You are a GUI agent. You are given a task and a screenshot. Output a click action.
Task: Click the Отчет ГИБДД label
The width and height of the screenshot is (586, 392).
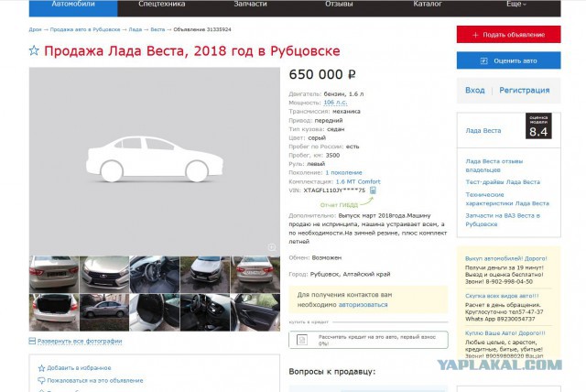click(x=339, y=205)
